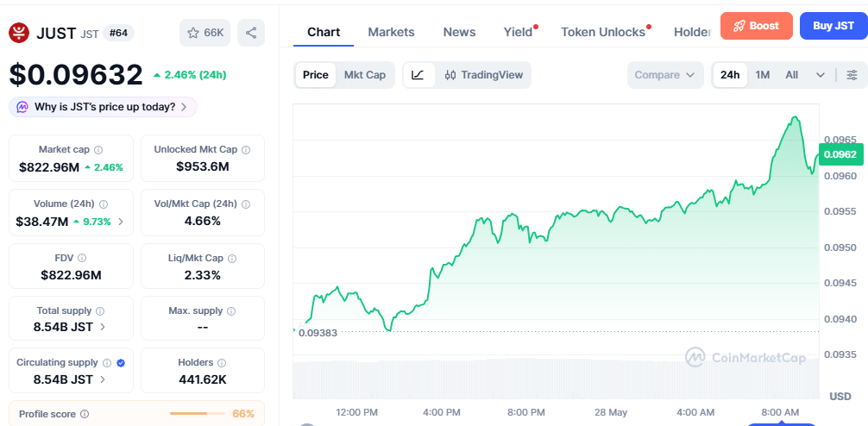Click the JUST token logo icon

coord(19,33)
